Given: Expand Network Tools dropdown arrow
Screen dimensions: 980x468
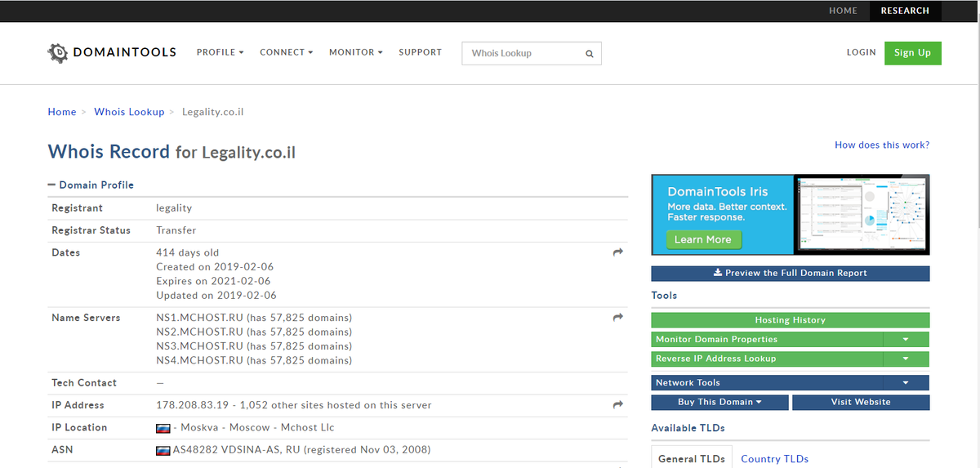Looking at the screenshot, I should tap(906, 383).
